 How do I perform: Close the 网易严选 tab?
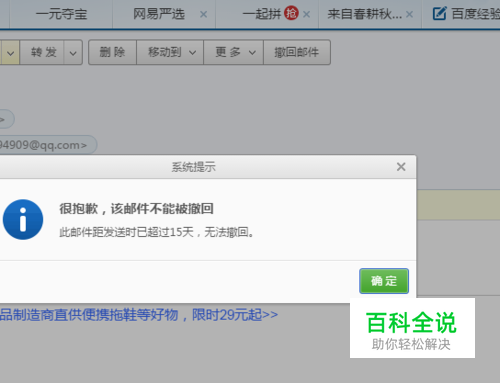(203, 14)
